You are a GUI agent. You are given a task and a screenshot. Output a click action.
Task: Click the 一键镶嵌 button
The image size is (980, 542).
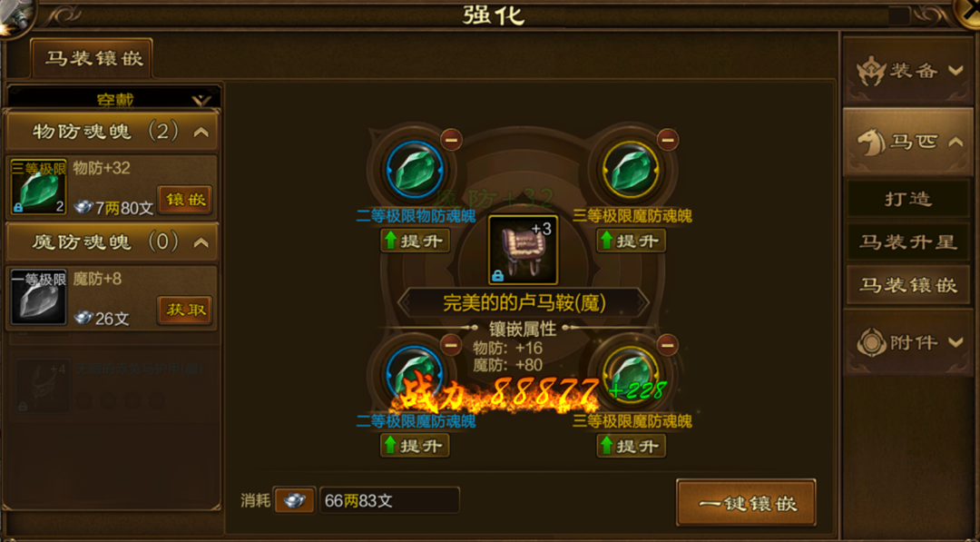point(746,503)
